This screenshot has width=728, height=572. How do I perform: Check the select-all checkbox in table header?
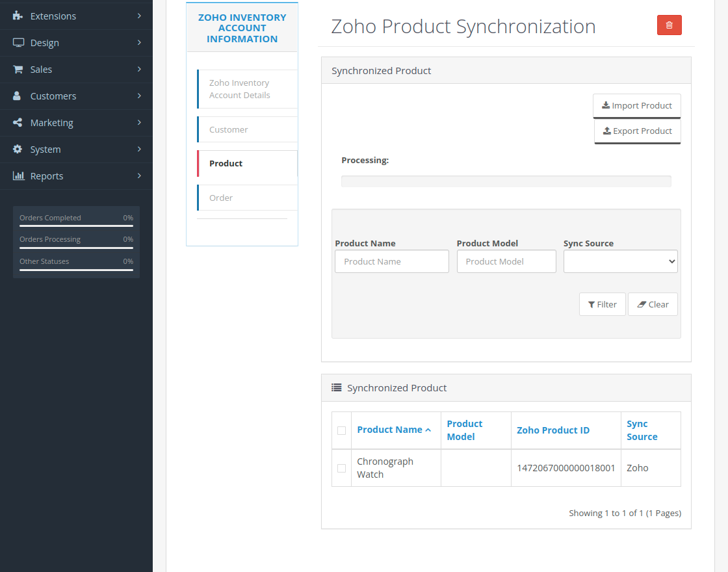(341, 430)
